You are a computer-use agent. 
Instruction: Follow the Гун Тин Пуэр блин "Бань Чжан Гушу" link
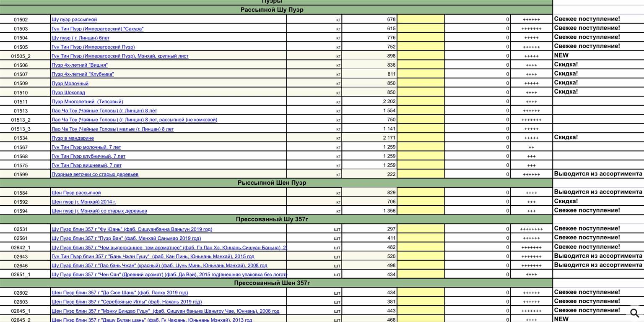[x=153, y=257]
